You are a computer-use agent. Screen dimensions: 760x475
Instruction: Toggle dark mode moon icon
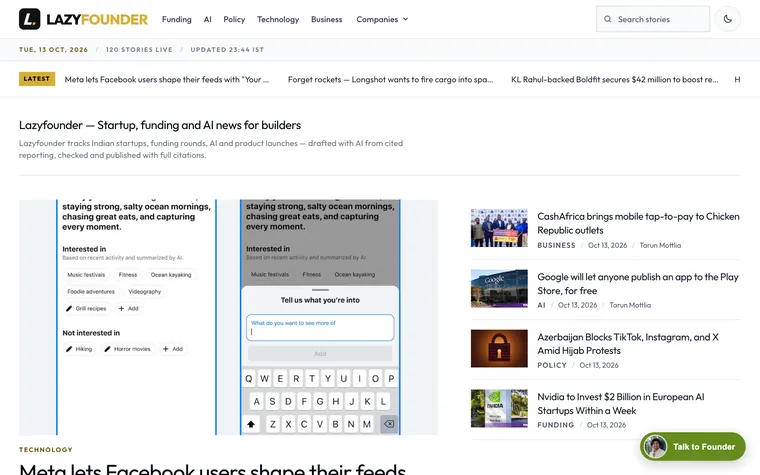coord(728,19)
